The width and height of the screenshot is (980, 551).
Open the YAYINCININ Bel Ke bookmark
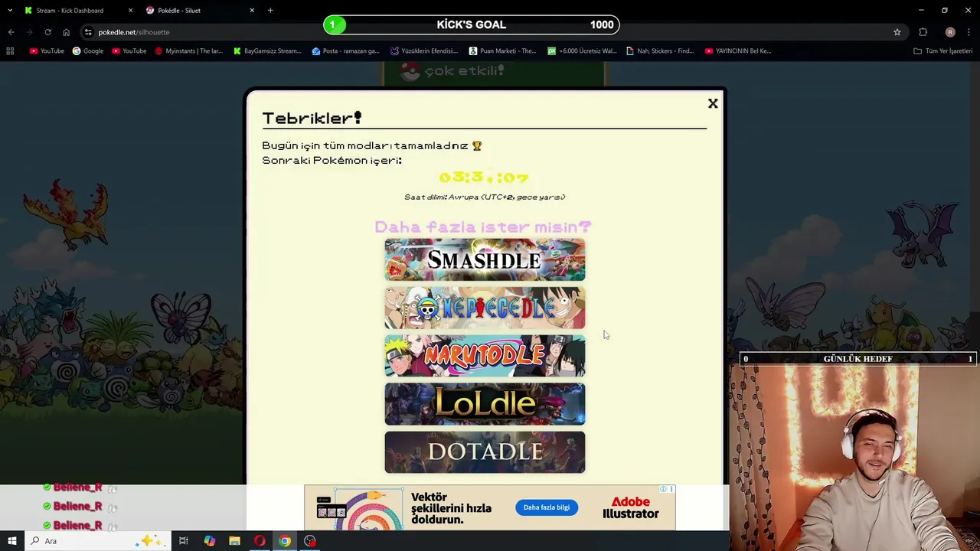point(738,51)
